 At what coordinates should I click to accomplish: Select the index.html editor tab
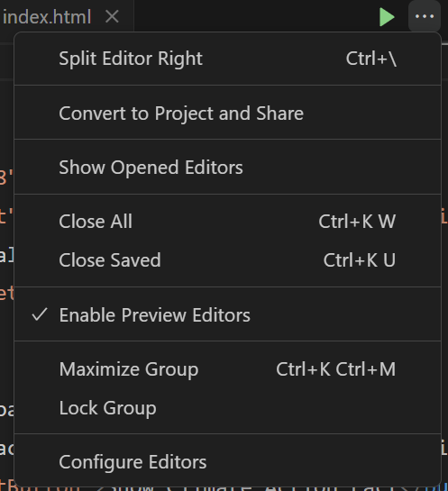pyautogui.click(x=47, y=16)
